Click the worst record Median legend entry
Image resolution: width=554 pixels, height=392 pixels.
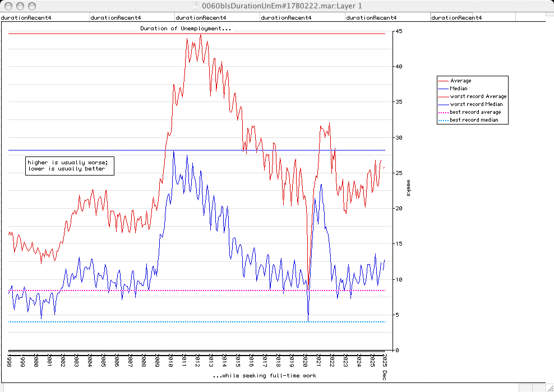pos(476,104)
